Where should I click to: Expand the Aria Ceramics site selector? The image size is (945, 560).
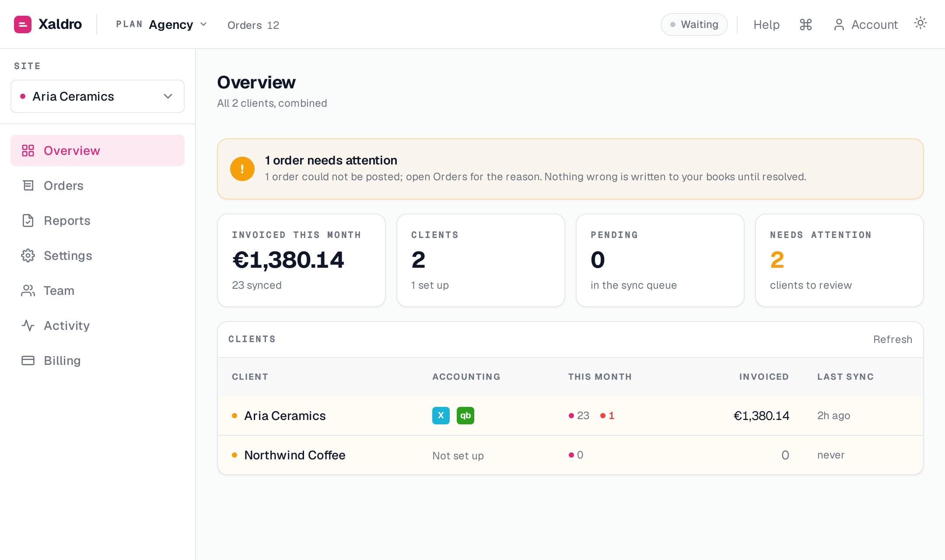98,96
